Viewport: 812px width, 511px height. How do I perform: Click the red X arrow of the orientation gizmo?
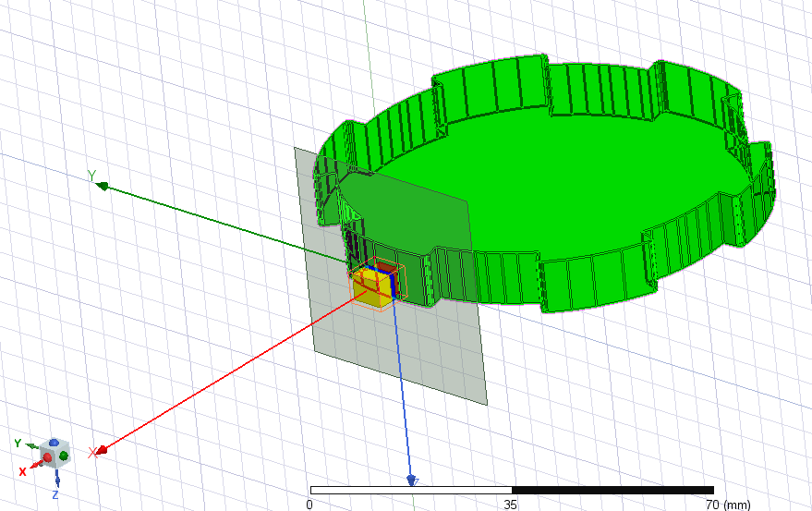[35, 465]
